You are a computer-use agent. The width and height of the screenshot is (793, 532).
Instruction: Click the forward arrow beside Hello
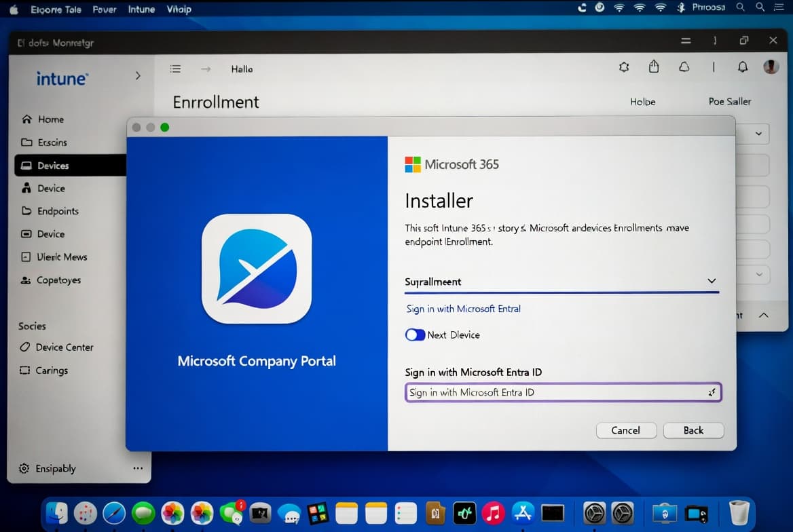206,69
